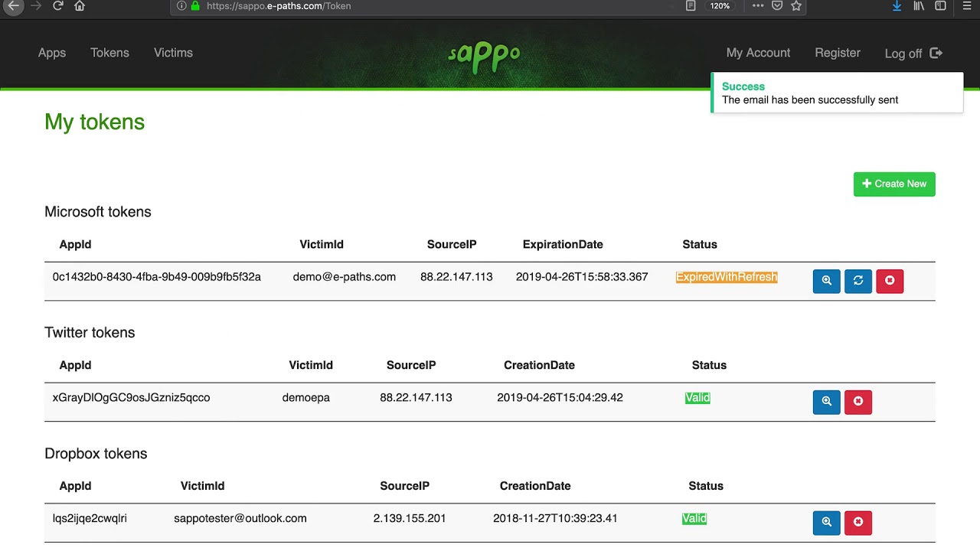980x551 pixels.
Task: Select Microsoft source IP 88.22.147.113
Action: click(456, 277)
